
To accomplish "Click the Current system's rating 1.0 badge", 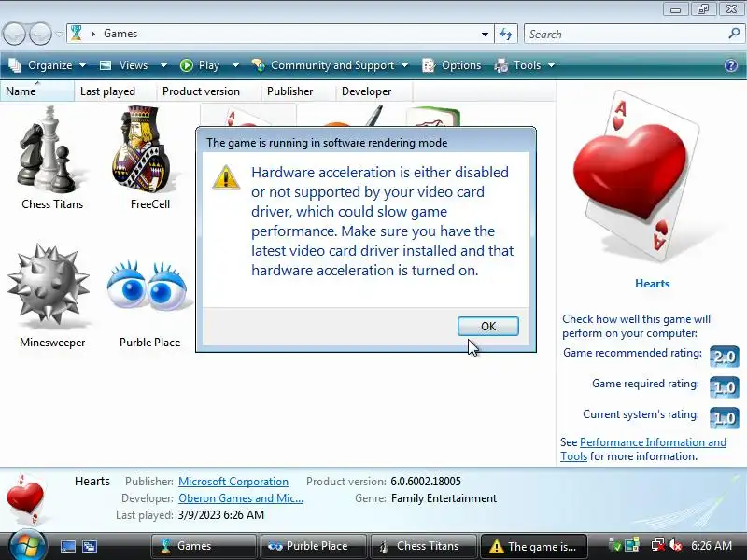I will pos(725,418).
